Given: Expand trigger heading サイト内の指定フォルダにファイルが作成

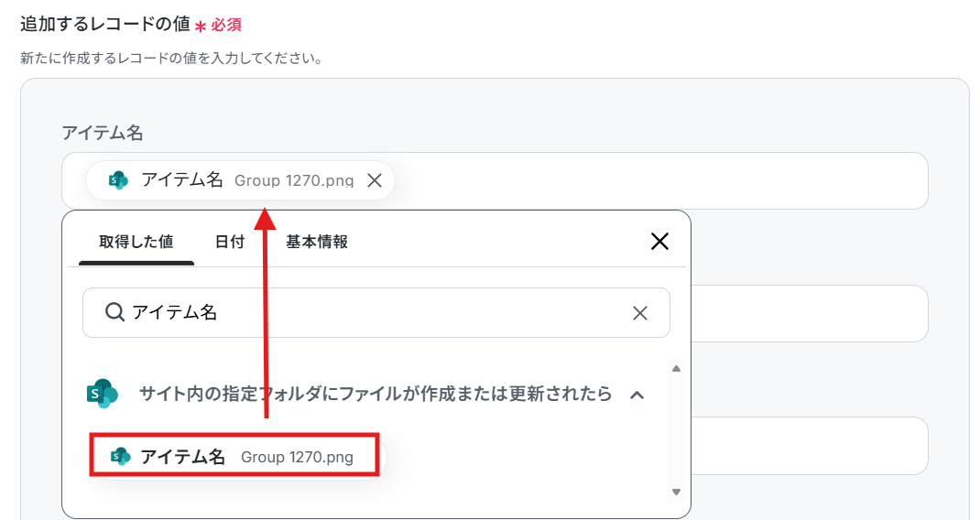Looking at the screenshot, I should point(375,394).
